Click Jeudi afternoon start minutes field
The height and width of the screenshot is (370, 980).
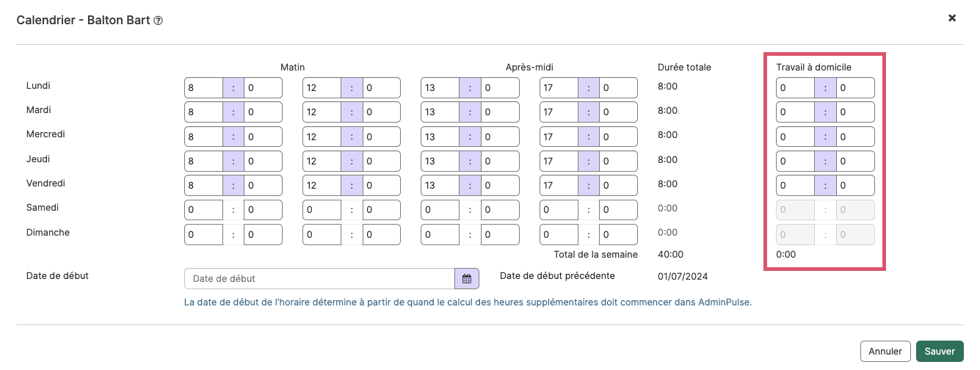click(x=499, y=161)
